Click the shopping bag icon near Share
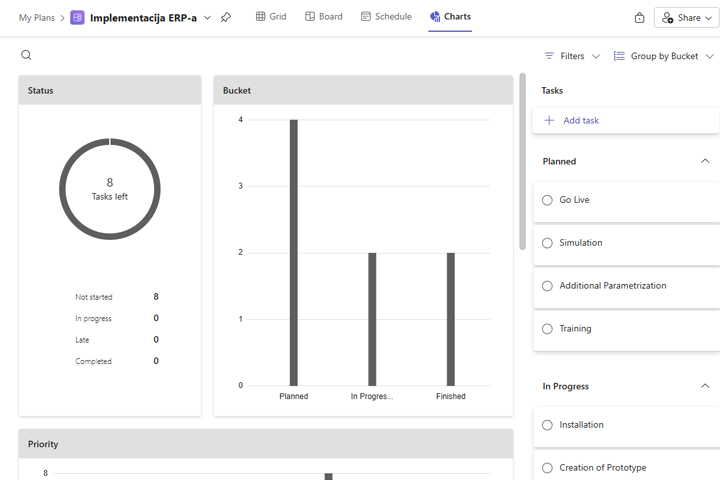Screen dimensions: 720x480 [x=639, y=18]
